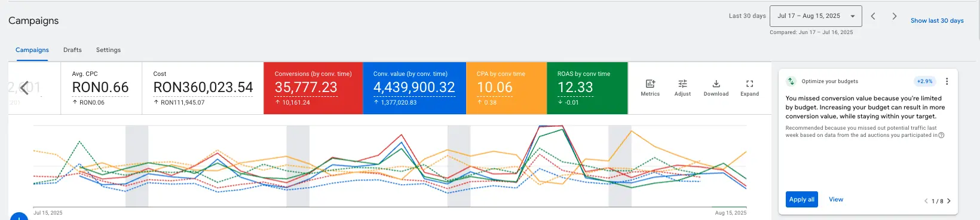Click the Compared: Jun 17 – Jul 16, 2025 text
The width and height of the screenshot is (980, 220).
[811, 32]
